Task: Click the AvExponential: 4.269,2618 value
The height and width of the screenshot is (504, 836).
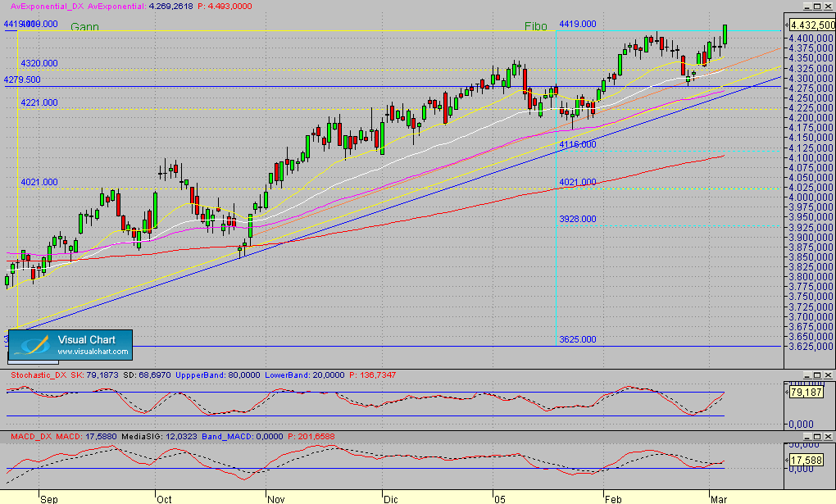Action: point(140,7)
